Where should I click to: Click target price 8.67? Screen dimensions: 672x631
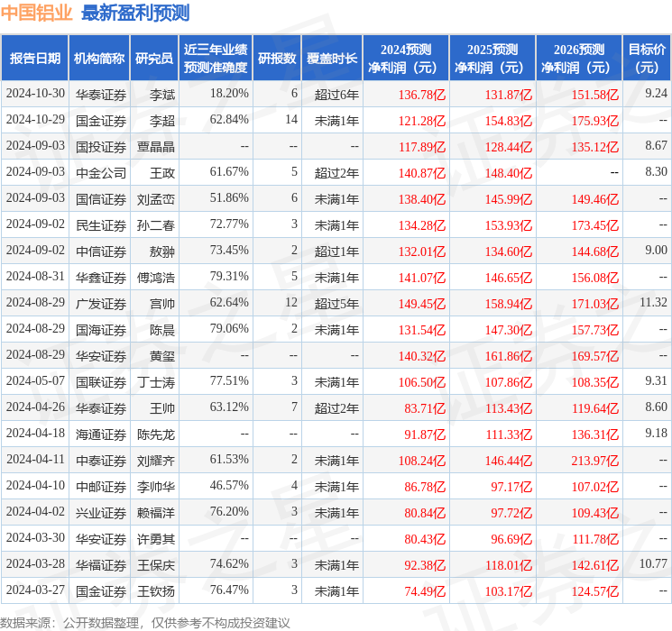click(x=656, y=146)
